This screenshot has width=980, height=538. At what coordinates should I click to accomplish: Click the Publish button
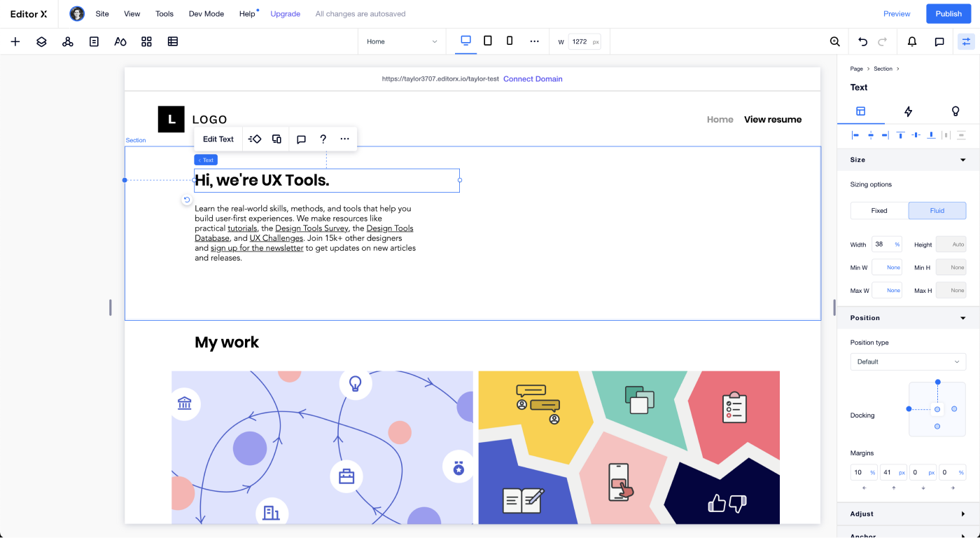click(949, 13)
